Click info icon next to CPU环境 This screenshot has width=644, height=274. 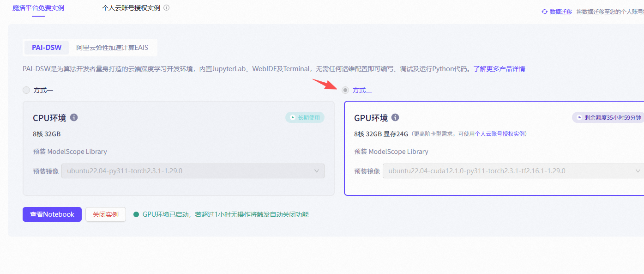tap(74, 117)
